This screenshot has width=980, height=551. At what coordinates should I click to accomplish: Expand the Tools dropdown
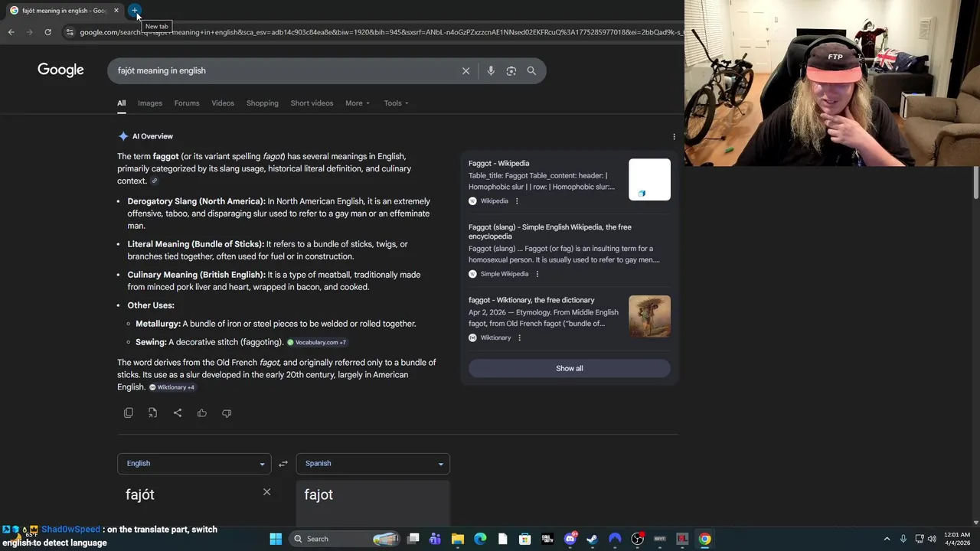(396, 103)
